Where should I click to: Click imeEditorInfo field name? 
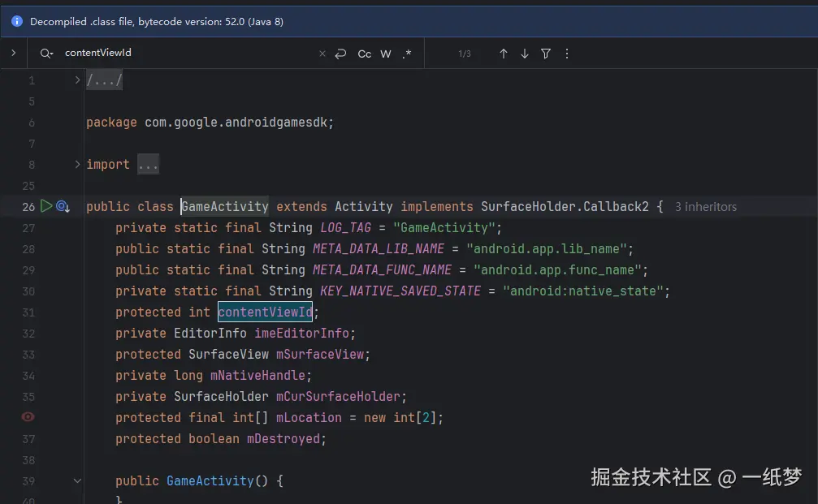click(301, 333)
